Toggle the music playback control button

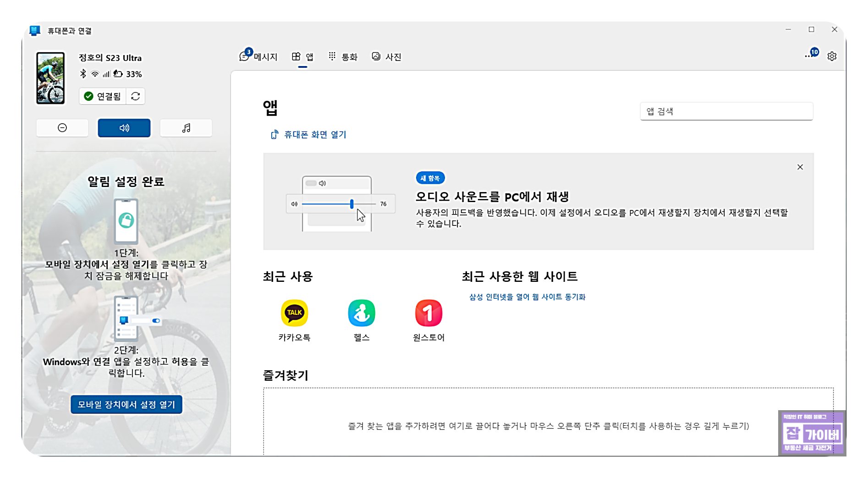tap(186, 128)
